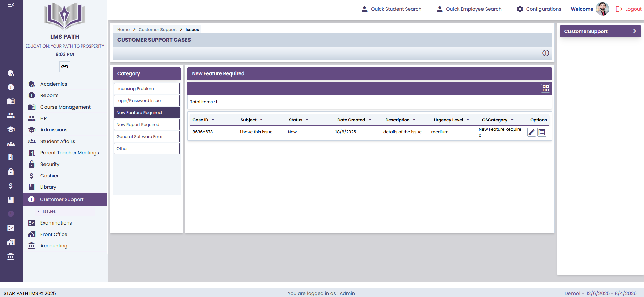Click the link icon below the clock
The image size is (644, 297).
click(65, 67)
